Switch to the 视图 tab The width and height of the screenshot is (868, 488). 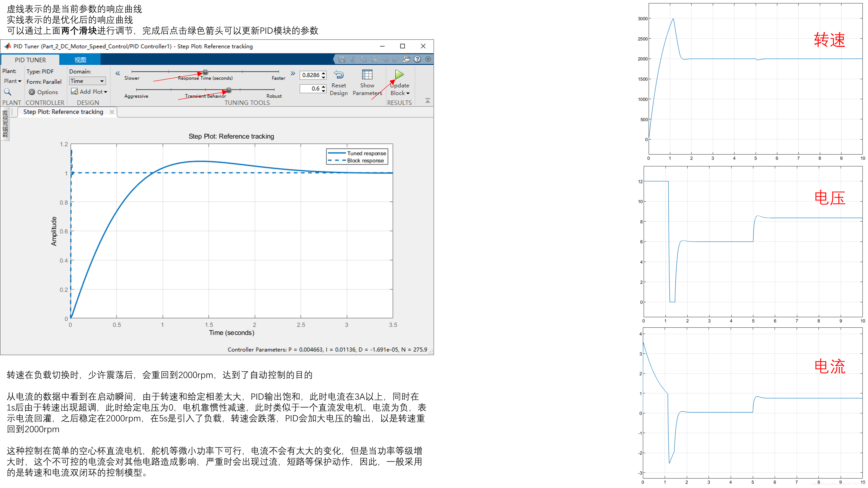tap(80, 60)
